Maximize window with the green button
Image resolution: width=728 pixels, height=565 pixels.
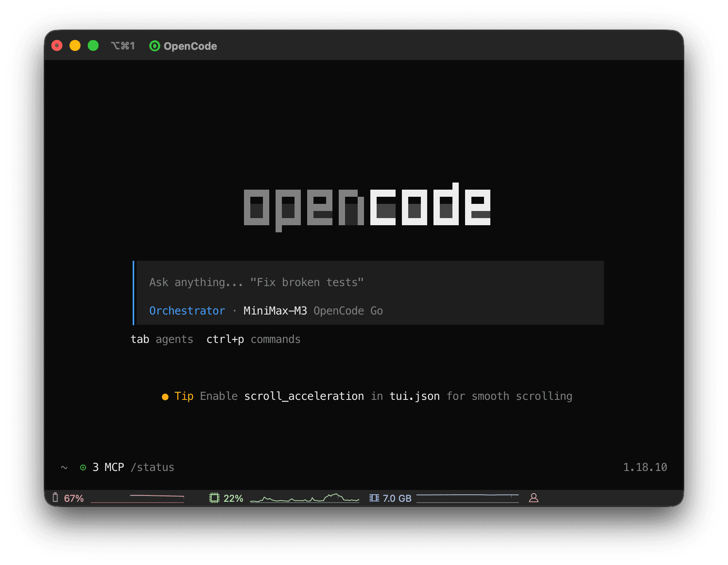93,46
